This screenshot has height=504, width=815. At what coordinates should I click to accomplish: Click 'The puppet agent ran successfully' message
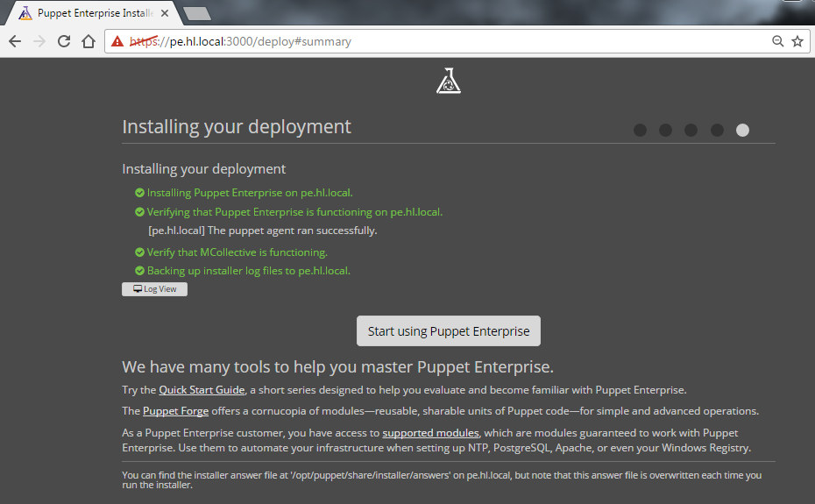263,231
